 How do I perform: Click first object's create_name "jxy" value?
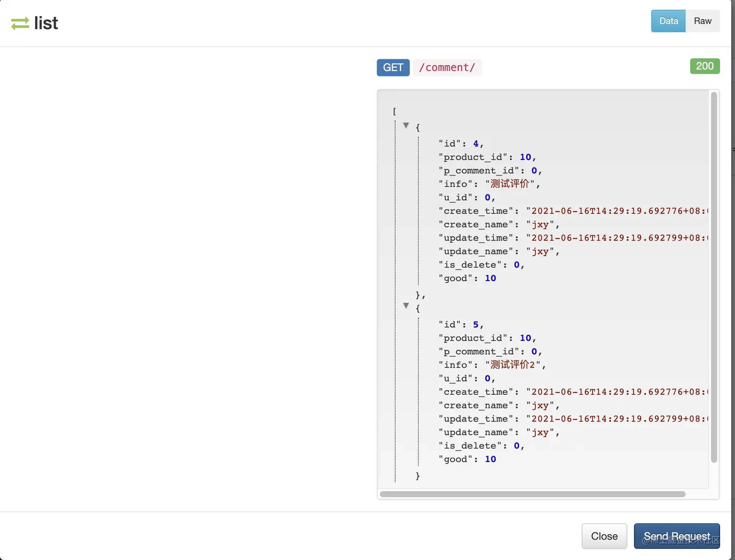click(540, 225)
